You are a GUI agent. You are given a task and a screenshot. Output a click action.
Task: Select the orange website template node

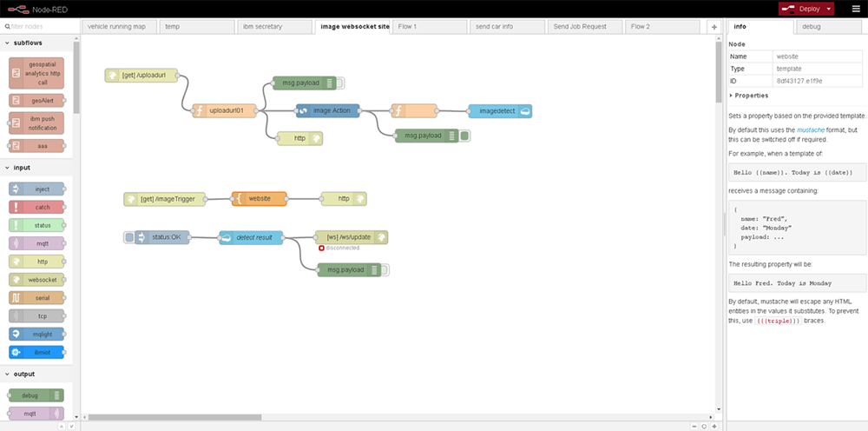259,199
